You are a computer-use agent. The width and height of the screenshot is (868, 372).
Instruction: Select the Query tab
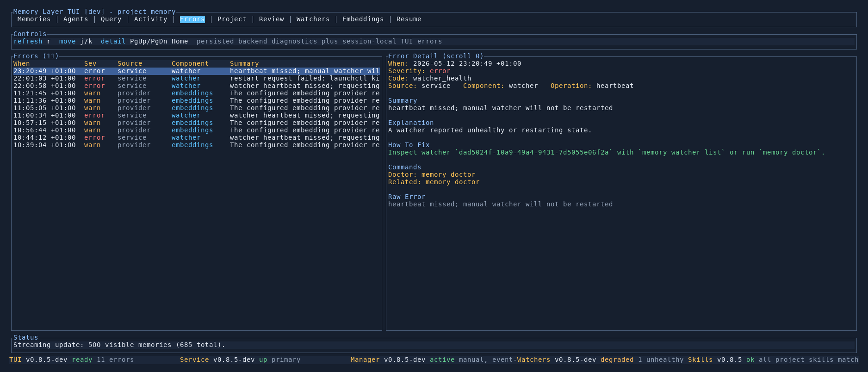pyautogui.click(x=111, y=19)
